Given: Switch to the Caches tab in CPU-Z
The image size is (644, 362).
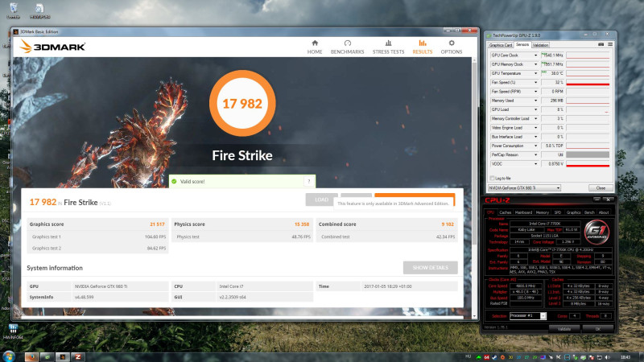Looking at the screenshot, I should 506,212.
